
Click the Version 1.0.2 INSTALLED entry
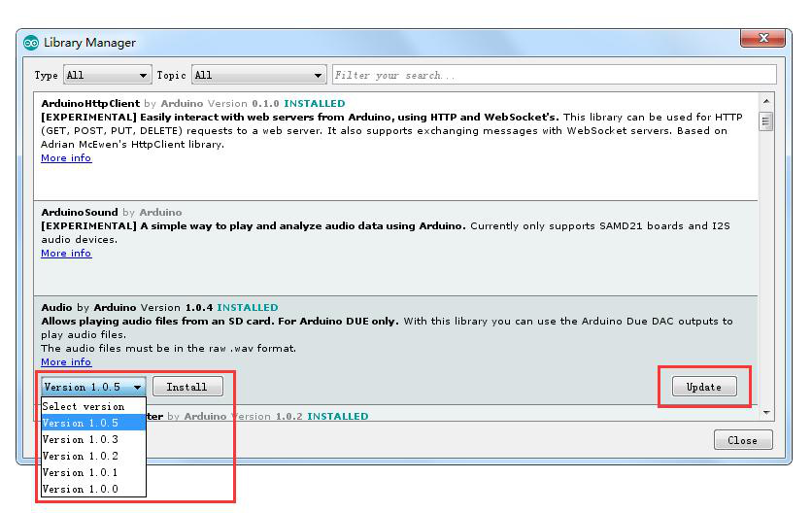click(299, 416)
